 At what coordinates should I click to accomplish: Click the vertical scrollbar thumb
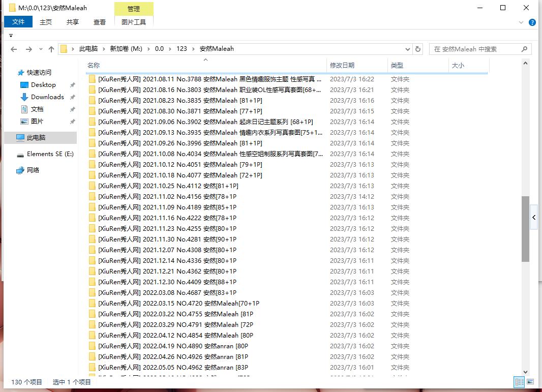525,229
